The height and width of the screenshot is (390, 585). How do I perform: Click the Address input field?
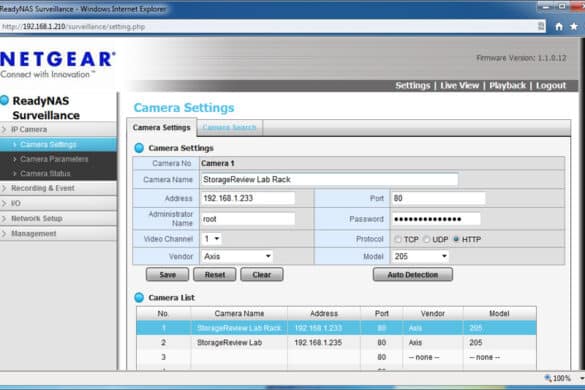pyautogui.click(x=248, y=198)
